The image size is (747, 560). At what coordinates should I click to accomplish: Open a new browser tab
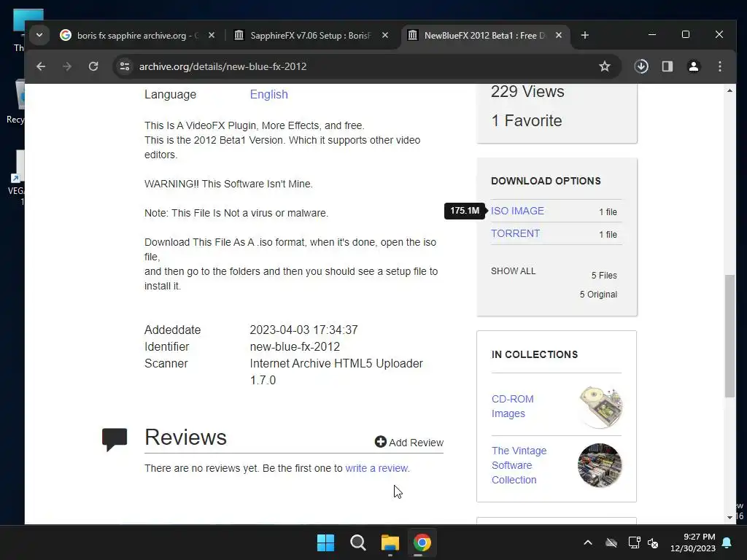(585, 35)
